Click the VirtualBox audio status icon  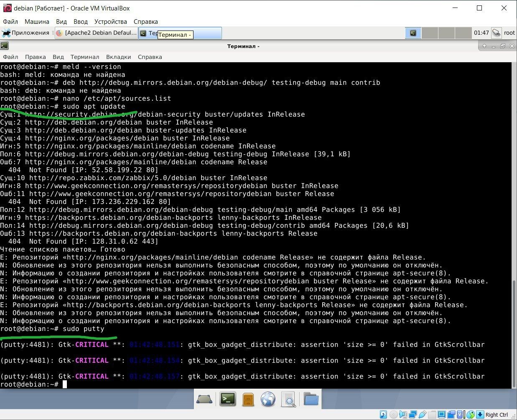click(403, 415)
